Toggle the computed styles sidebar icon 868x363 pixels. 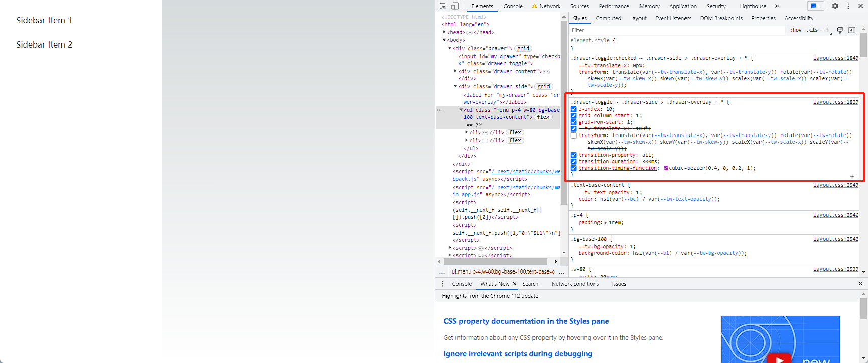point(852,30)
